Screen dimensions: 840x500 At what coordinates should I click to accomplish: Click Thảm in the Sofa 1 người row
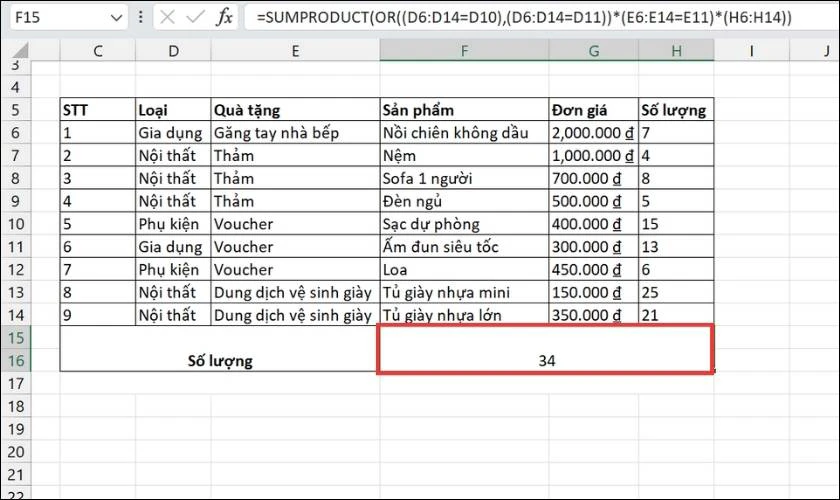point(295,178)
